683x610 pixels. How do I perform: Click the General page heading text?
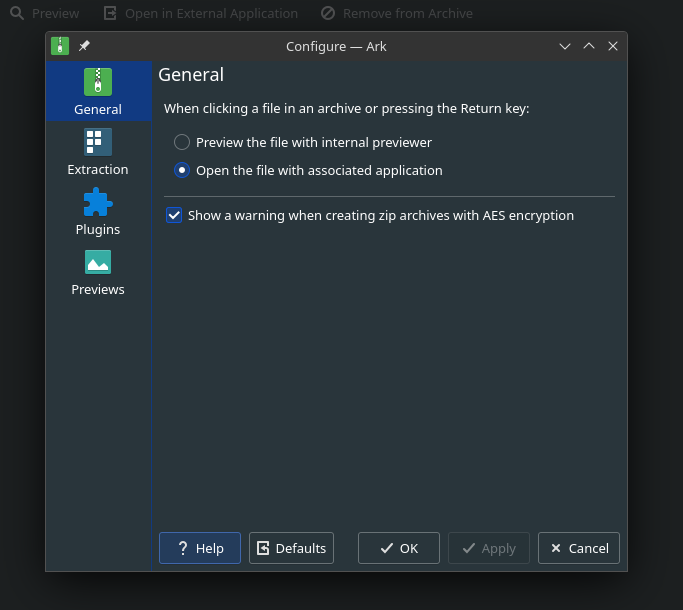tap(191, 75)
